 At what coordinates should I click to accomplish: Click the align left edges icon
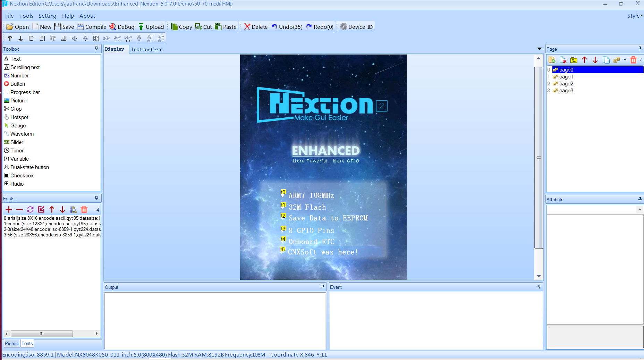31,39
